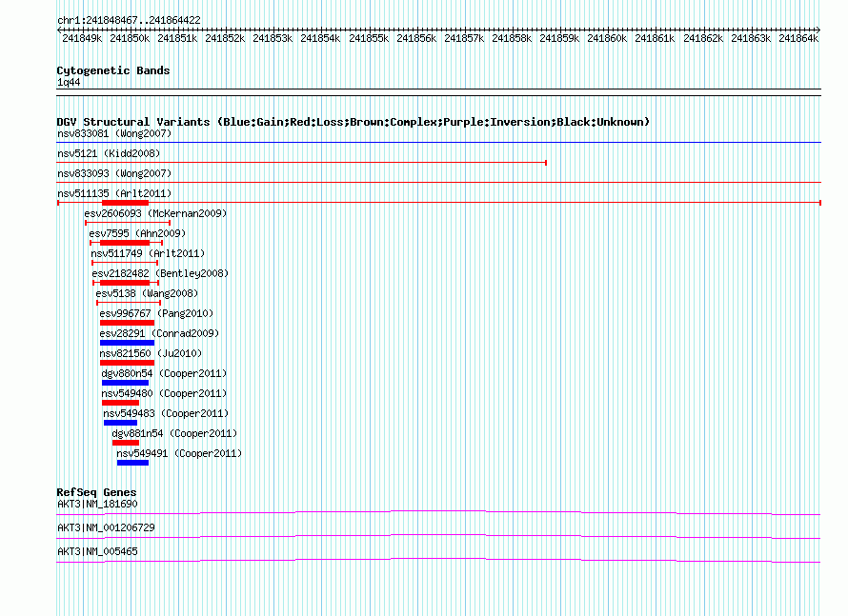Select the esv7595 (Ahn2009) label
This screenshot has width=848, height=616.
[137, 233]
